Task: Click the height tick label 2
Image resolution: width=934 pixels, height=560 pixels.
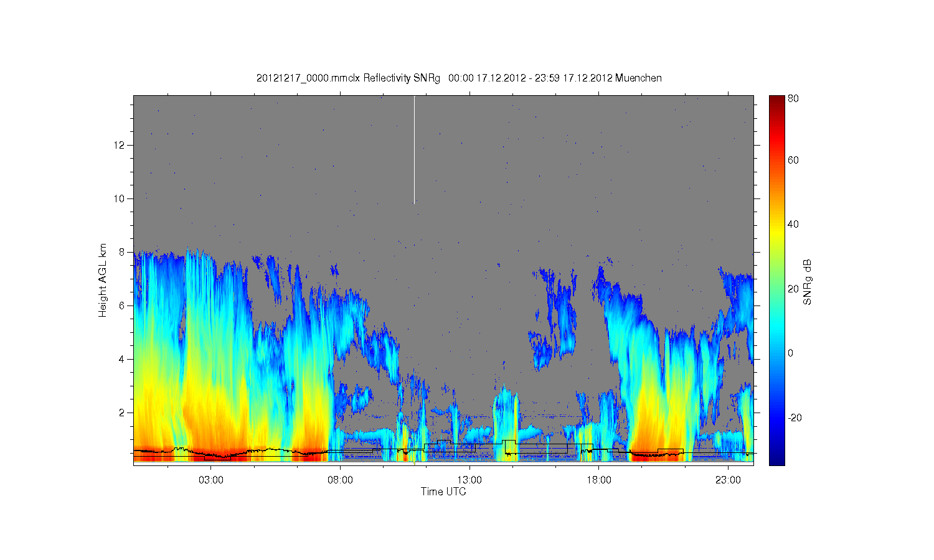Action: [123, 413]
